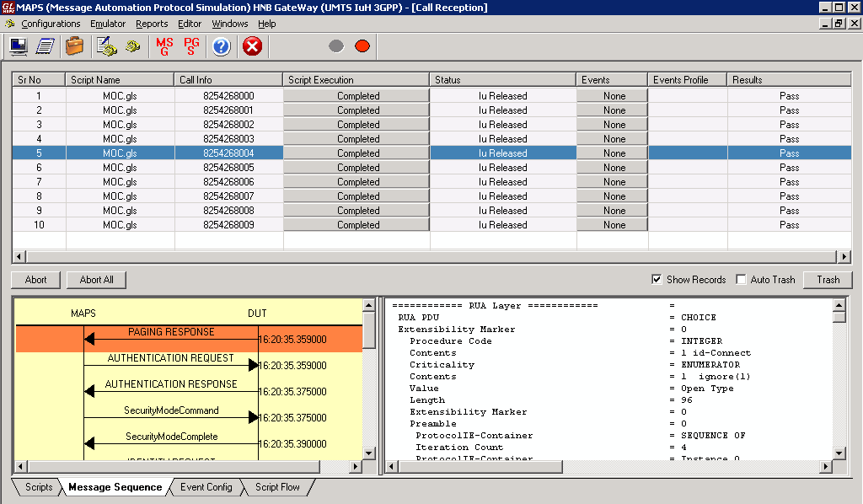This screenshot has height=504, width=863.
Task: Click the ProtocolIE-Container SEQUENCE OF line
Action: (x=581, y=435)
